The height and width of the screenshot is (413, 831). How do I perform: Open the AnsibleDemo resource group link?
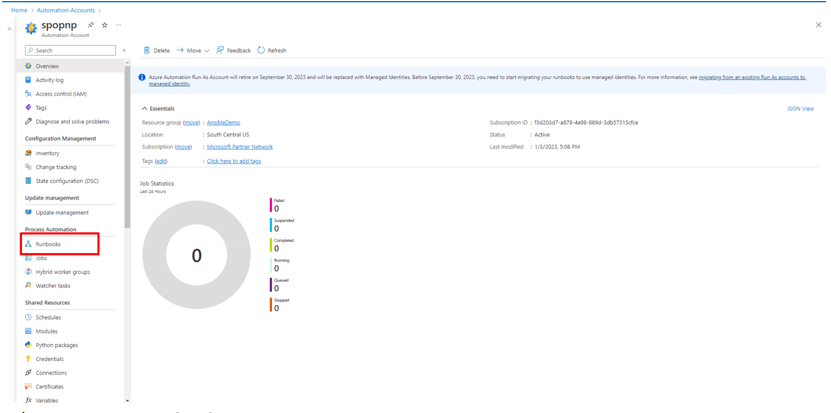(x=224, y=122)
